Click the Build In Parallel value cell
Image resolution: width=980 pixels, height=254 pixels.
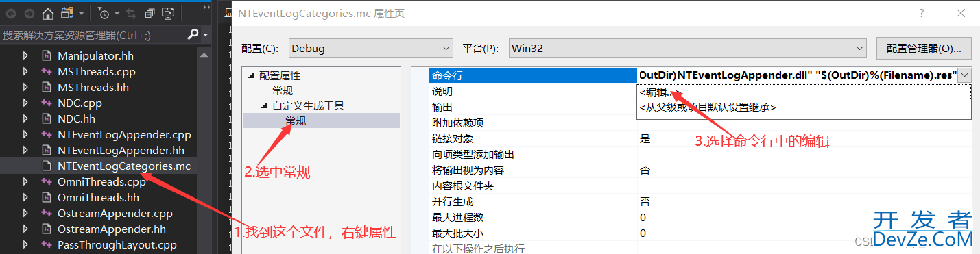click(x=804, y=201)
